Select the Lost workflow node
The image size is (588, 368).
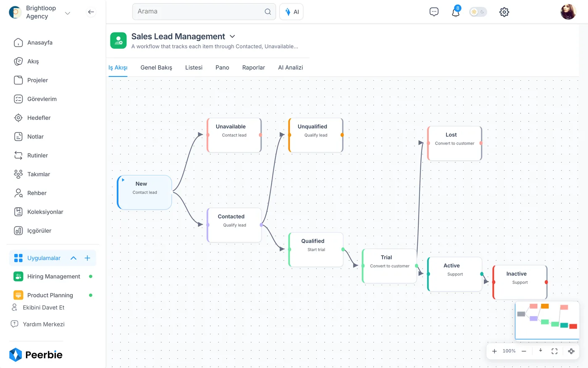(454, 143)
